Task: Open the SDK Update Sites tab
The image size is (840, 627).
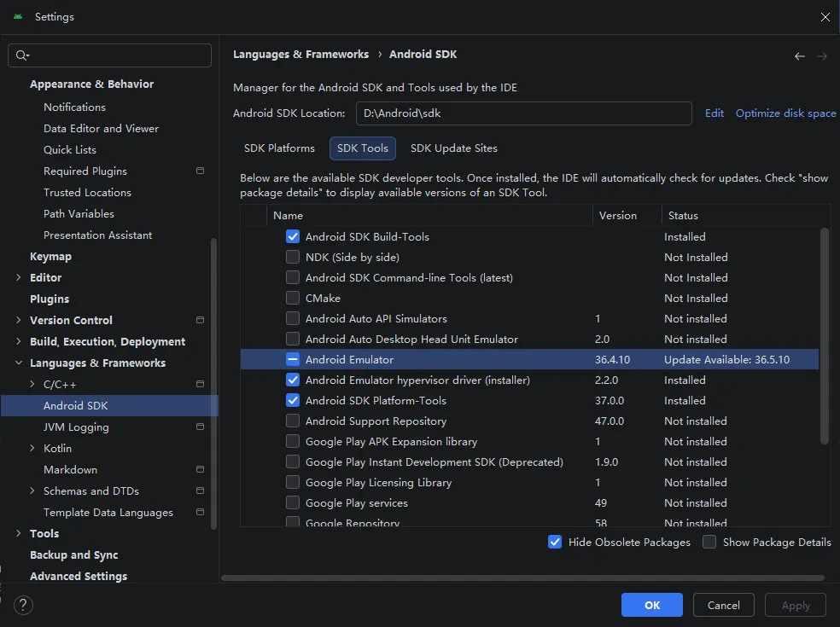Action: tap(453, 148)
